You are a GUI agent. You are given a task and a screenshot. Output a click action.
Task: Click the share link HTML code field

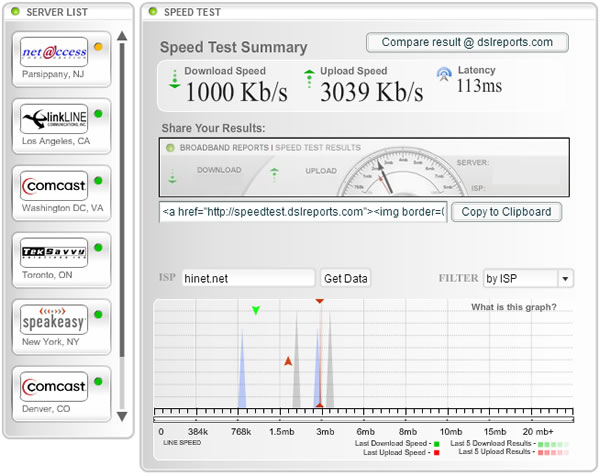[x=303, y=212]
